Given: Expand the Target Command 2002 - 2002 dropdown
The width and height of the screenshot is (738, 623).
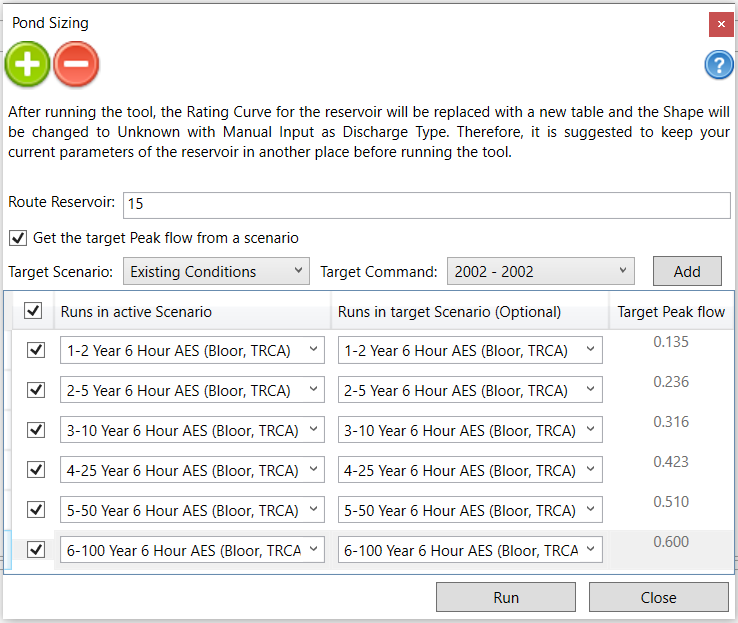Looking at the screenshot, I should (541, 271).
